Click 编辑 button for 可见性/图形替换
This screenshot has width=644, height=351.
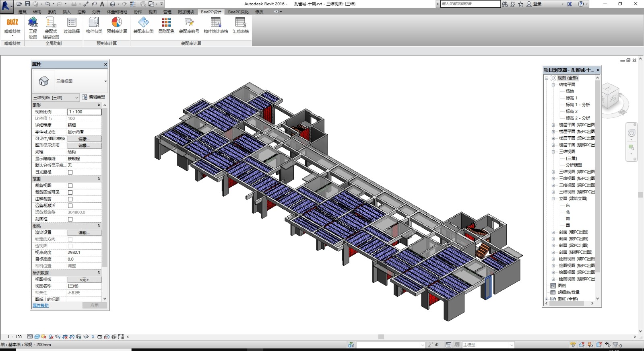pos(84,139)
